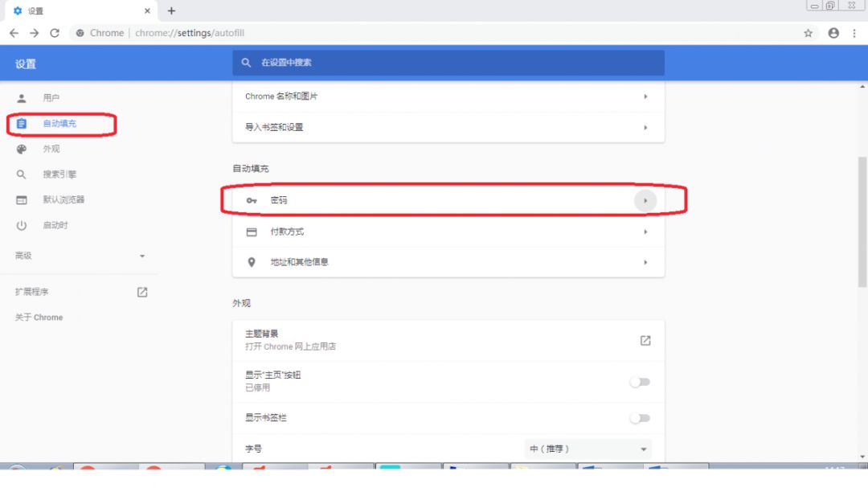Open 启动时 in sidebar
The image size is (868, 488).
click(55, 225)
